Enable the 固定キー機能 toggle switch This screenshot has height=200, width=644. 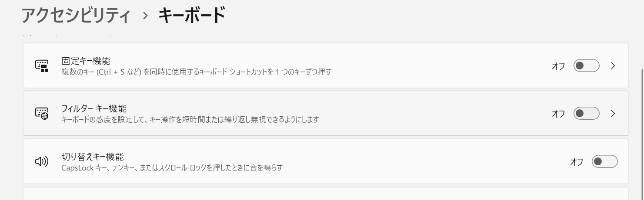click(x=586, y=66)
